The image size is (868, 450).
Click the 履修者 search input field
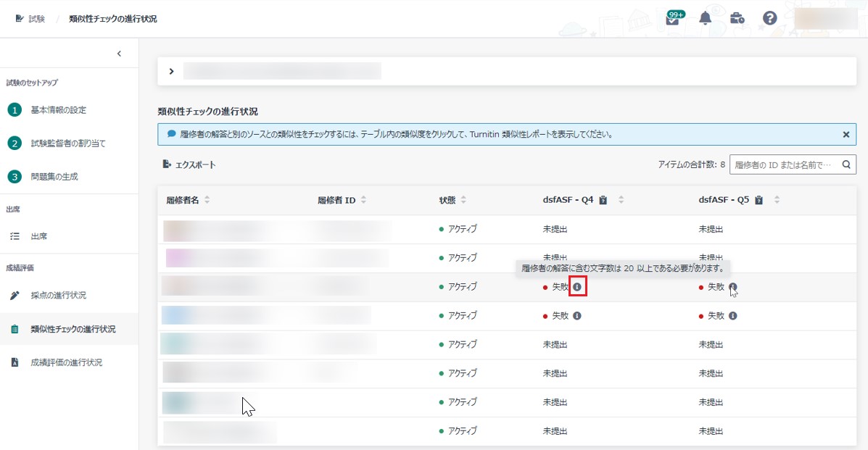782,164
